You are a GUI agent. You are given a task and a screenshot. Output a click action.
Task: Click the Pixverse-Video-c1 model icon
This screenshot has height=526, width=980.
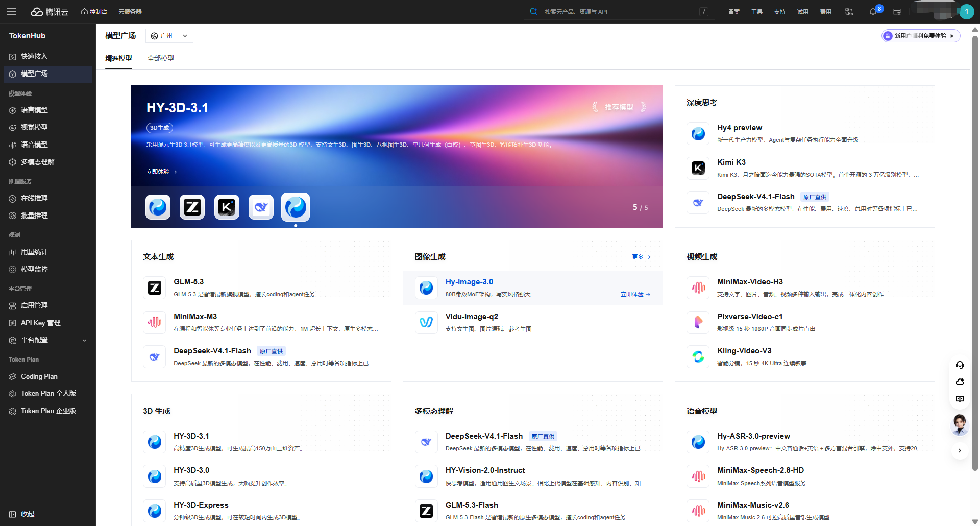(x=698, y=322)
